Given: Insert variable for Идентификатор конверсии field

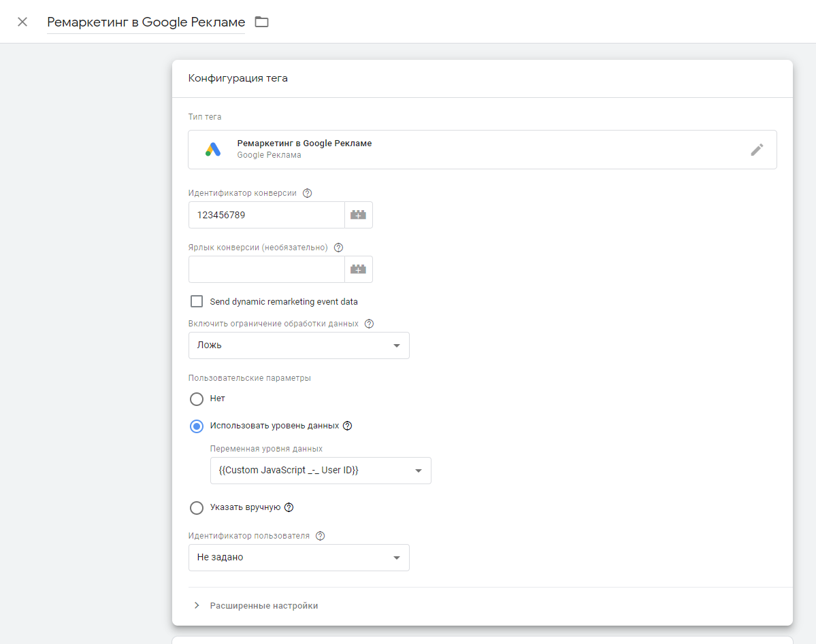Looking at the screenshot, I should click(358, 215).
